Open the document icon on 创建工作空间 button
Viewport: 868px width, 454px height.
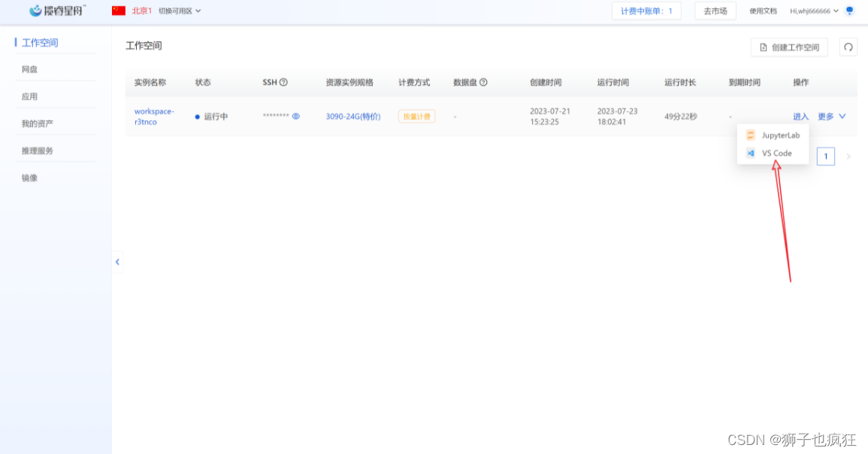[762, 47]
